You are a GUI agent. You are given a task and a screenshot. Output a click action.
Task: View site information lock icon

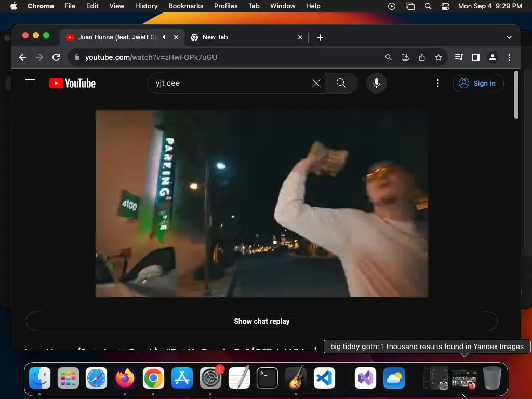[x=77, y=57]
